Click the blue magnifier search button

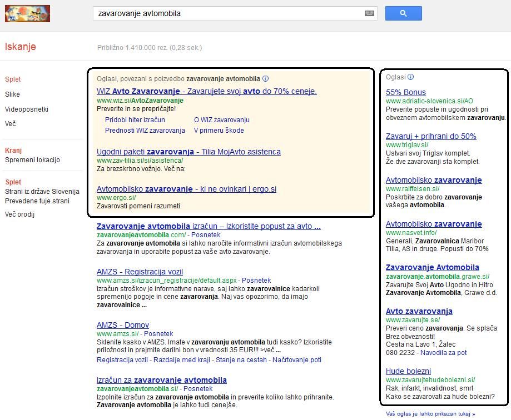403,13
